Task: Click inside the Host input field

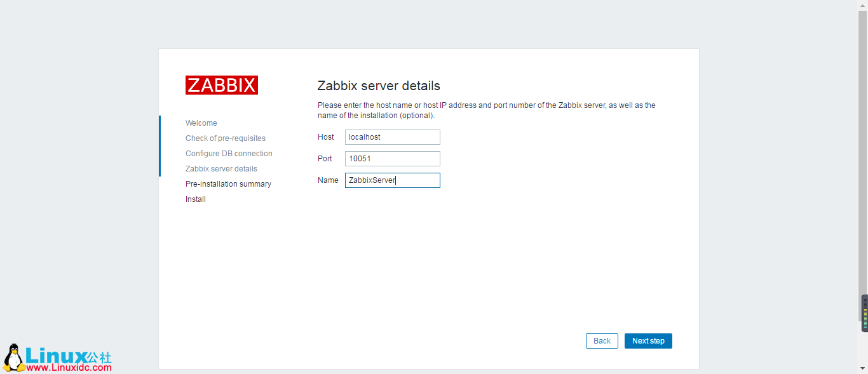Action: [x=392, y=137]
